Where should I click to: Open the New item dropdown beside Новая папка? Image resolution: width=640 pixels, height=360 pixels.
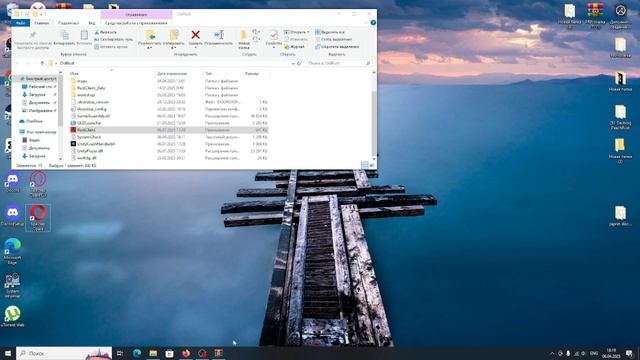(256, 32)
